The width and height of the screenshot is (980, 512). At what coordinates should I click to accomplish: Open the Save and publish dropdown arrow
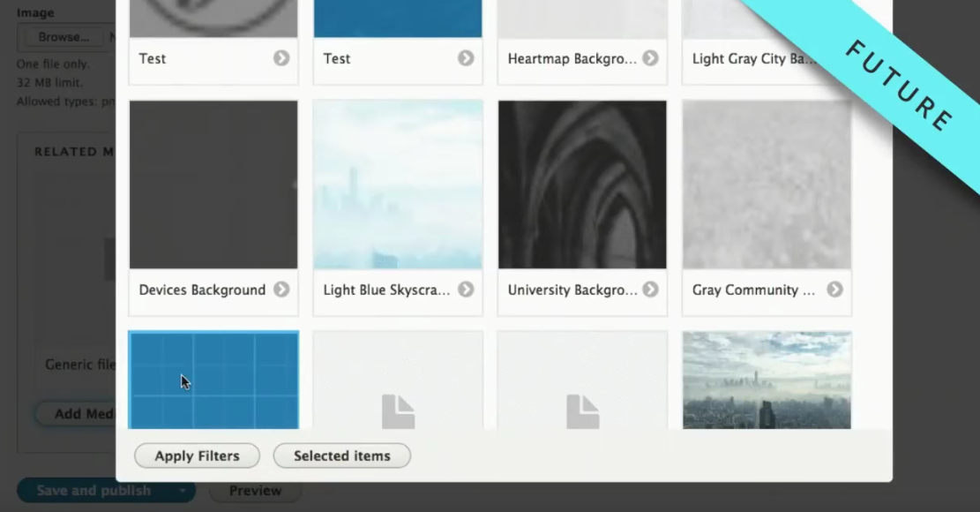183,491
